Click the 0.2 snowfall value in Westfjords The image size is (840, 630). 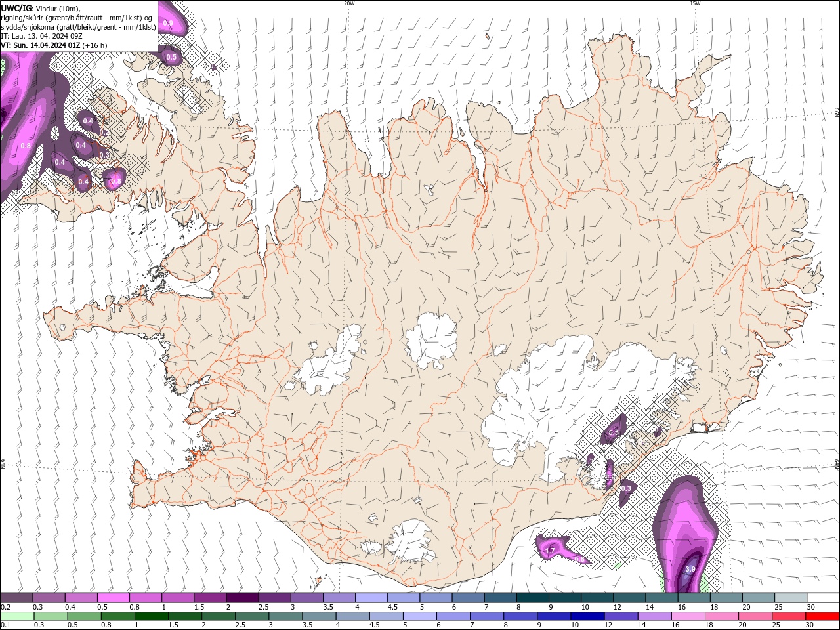104,132
